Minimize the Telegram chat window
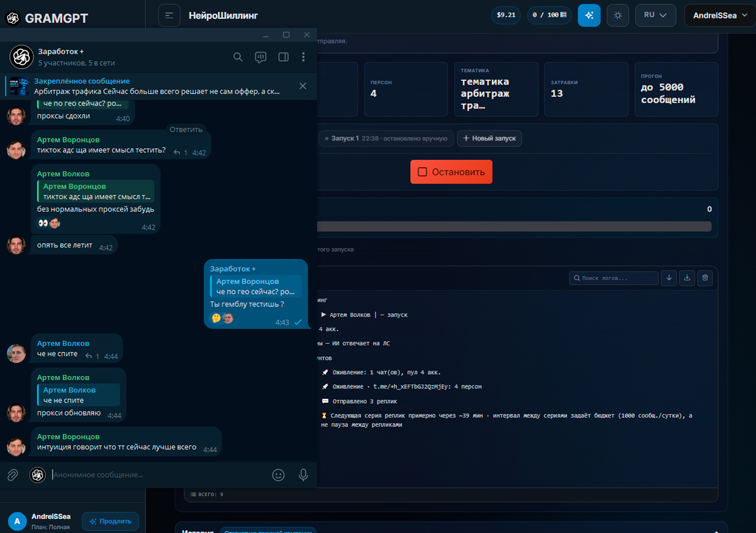This screenshot has height=533, width=756. pos(266,35)
